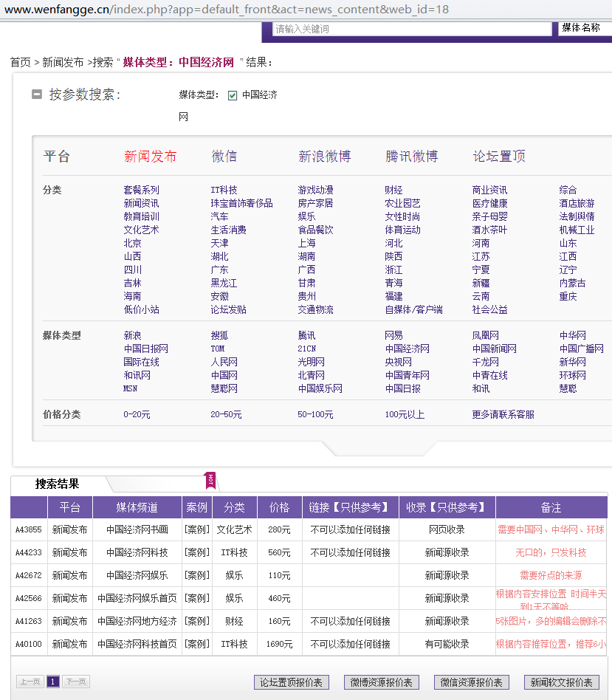612x700 pixels.
Task: Switch to the 微信 platform tab
Action: coord(224,157)
